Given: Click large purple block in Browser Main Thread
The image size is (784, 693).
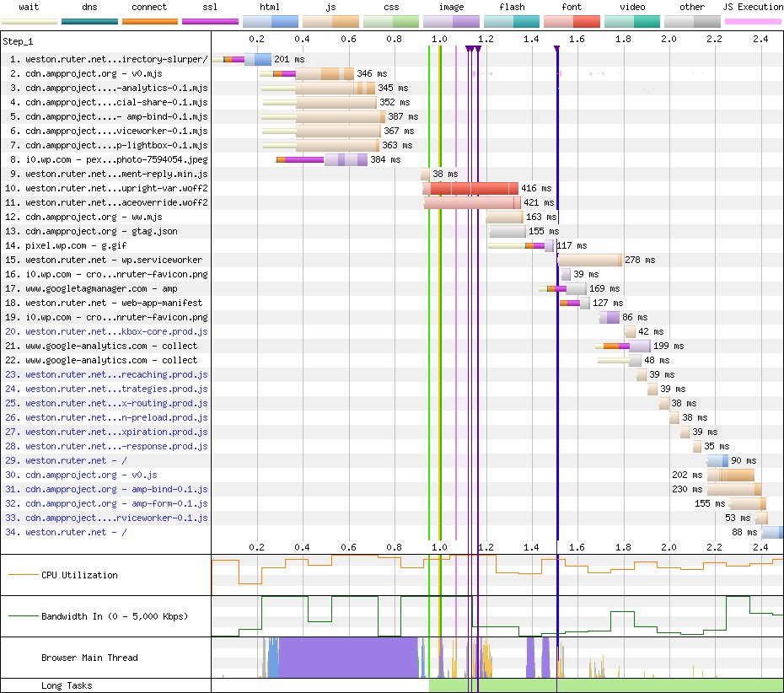Looking at the screenshot, I should (x=347, y=657).
